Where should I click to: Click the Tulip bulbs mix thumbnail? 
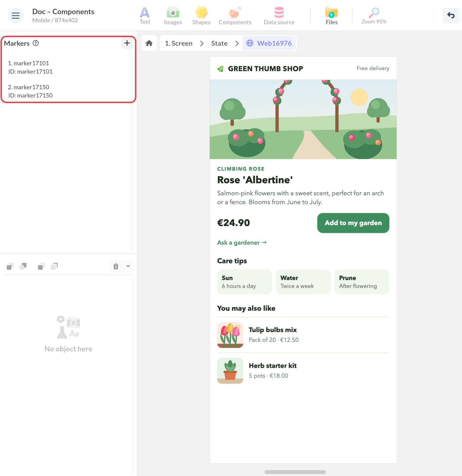click(x=230, y=335)
